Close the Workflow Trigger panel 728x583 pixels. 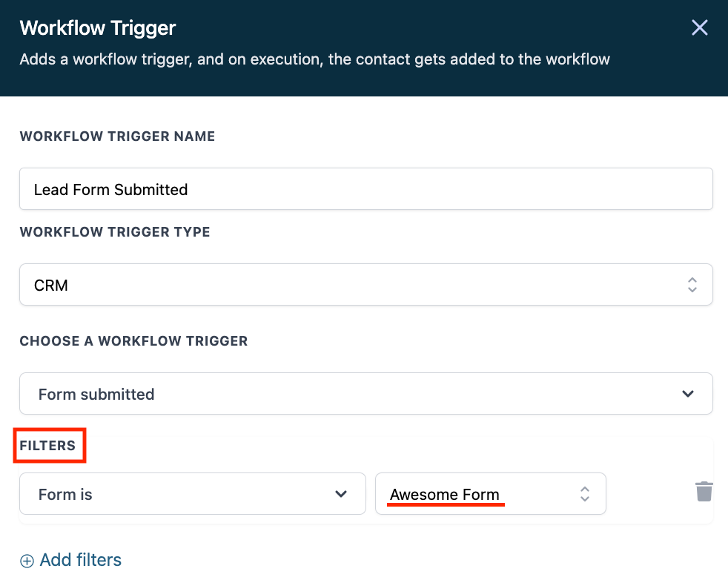tap(699, 28)
